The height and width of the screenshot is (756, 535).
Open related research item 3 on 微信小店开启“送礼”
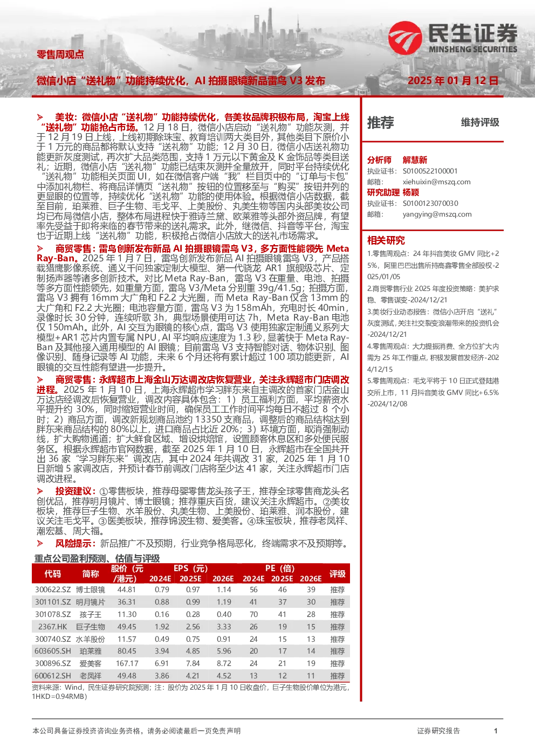[433, 323]
